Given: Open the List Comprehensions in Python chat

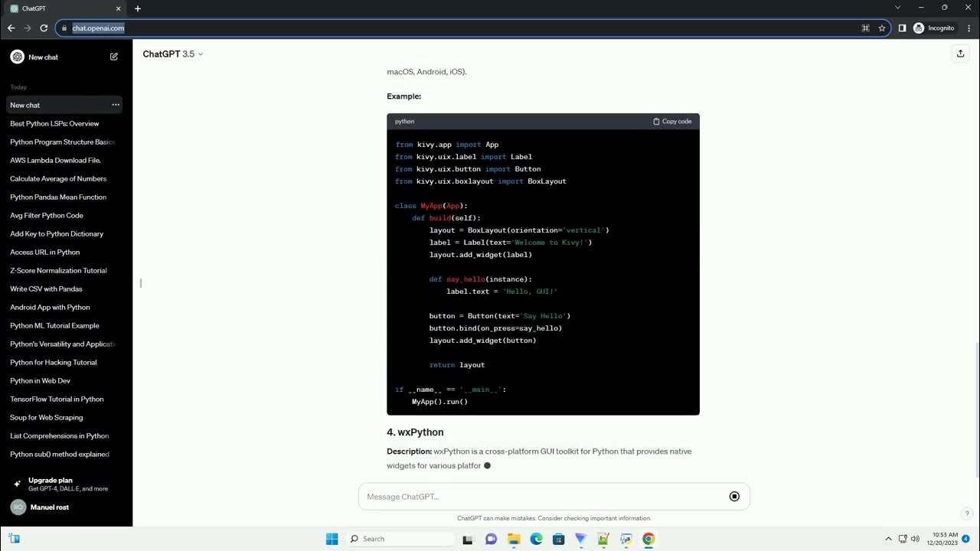Looking at the screenshot, I should tap(64, 435).
